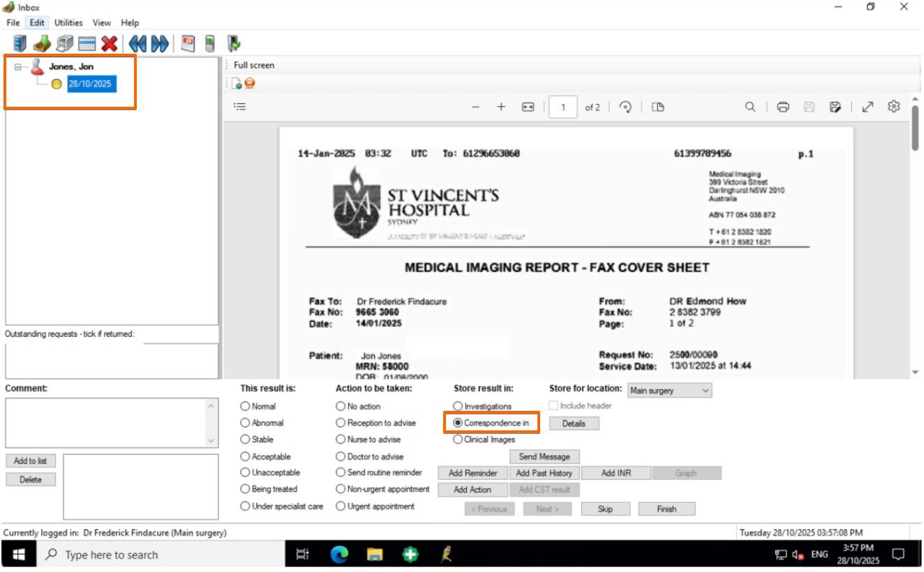Select Being treated result option
This screenshot has height=572, width=924.
pos(245,490)
